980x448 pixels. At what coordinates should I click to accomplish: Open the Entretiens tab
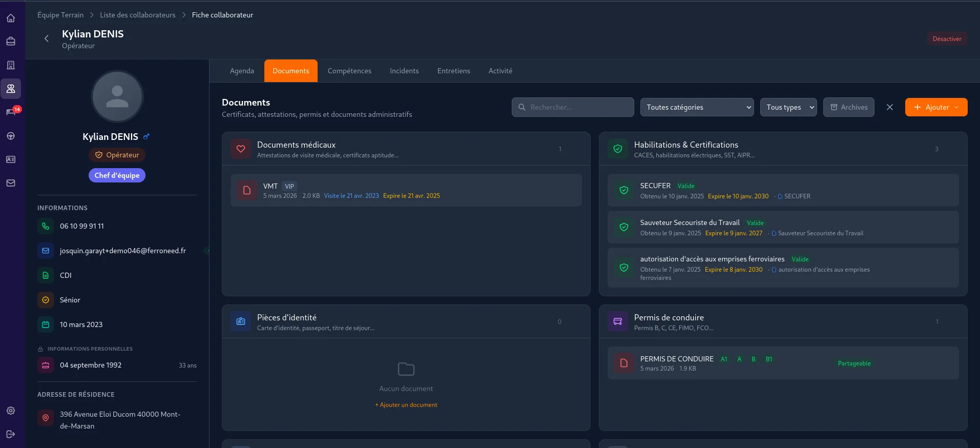(454, 71)
